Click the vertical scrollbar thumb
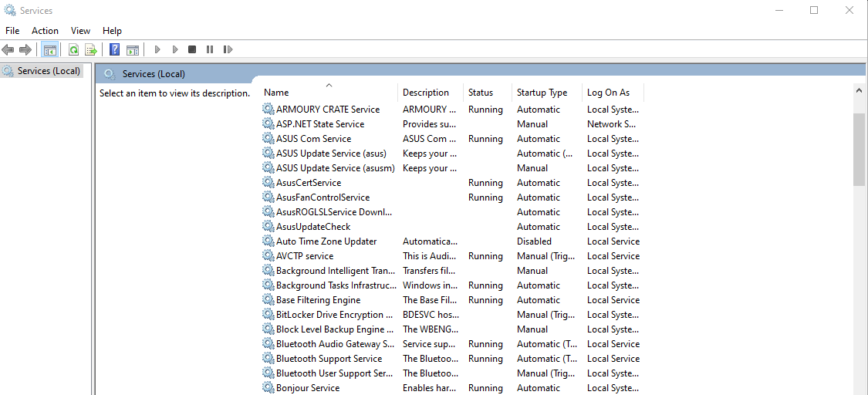The height and width of the screenshot is (395, 868). [860, 150]
